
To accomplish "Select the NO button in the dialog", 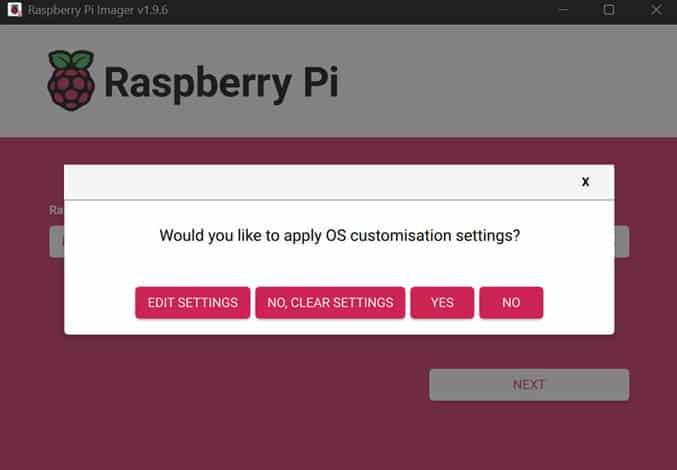I will (511, 303).
